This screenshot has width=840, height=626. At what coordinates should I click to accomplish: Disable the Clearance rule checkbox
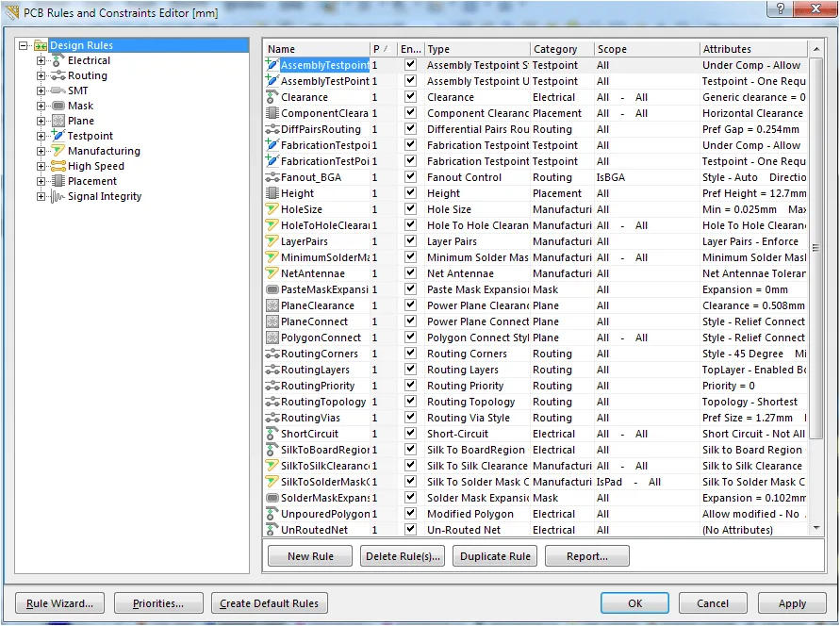point(410,97)
